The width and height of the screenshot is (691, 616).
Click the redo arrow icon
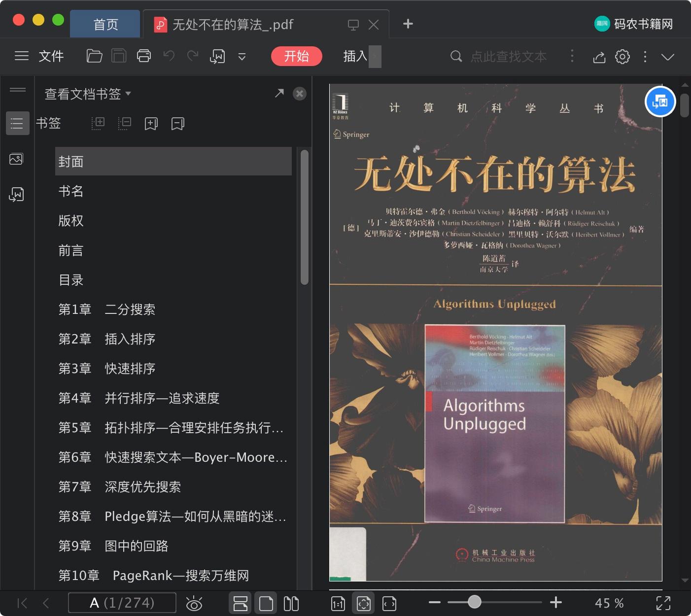point(193,56)
